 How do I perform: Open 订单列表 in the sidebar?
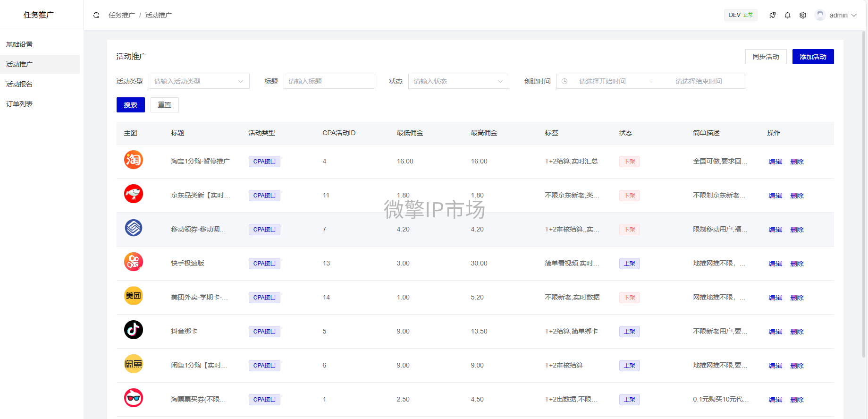[x=19, y=104]
